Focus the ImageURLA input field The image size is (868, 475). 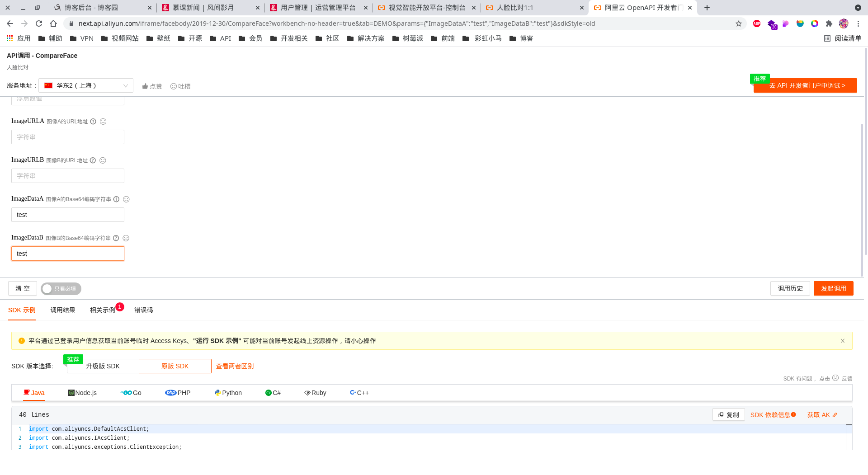point(68,137)
